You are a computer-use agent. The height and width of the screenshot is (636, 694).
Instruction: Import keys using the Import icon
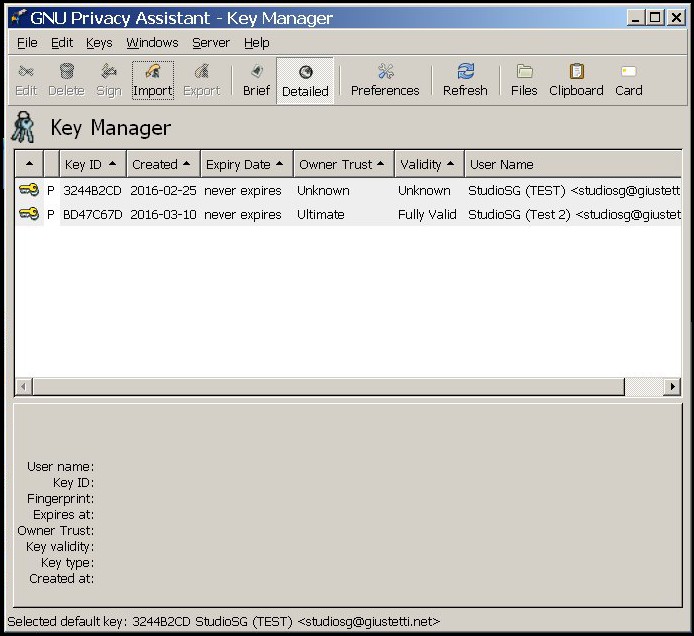pos(153,81)
